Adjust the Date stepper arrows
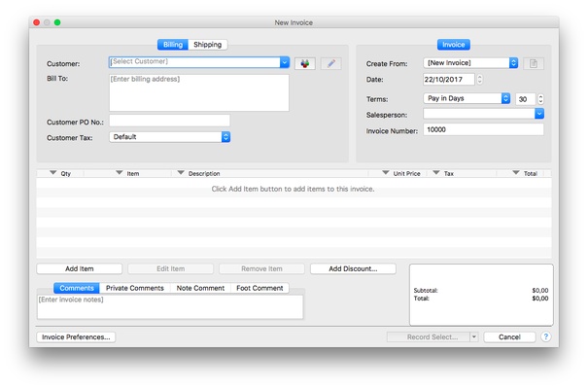The height and width of the screenshot is (389, 588). (479, 79)
